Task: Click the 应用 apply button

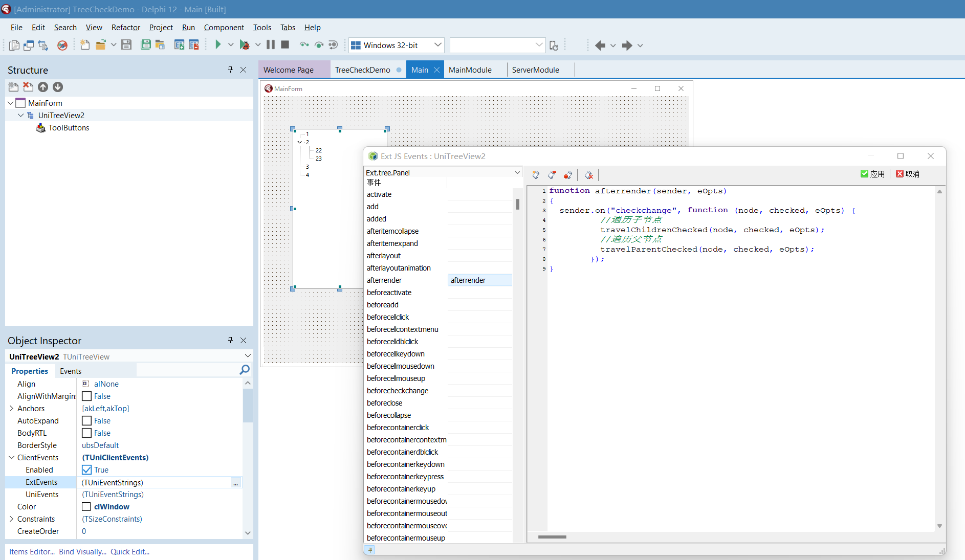Action: coord(873,174)
